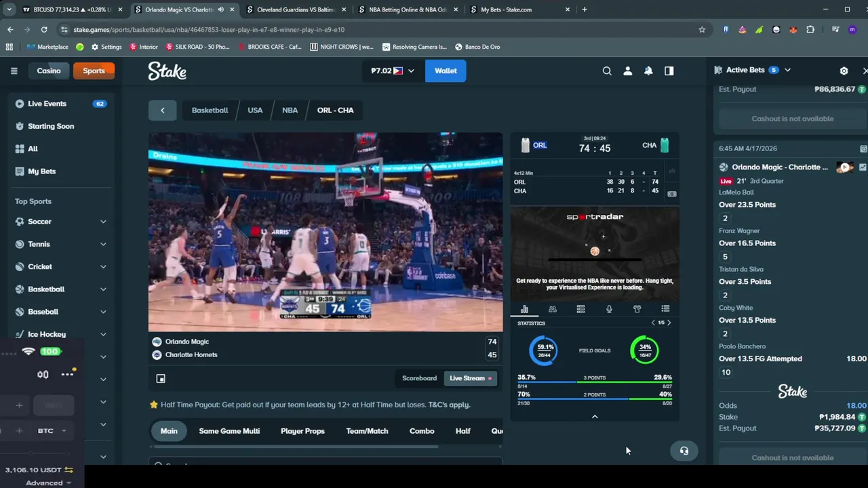Expand the Cricket sport list
The image size is (868, 488).
(x=103, y=267)
